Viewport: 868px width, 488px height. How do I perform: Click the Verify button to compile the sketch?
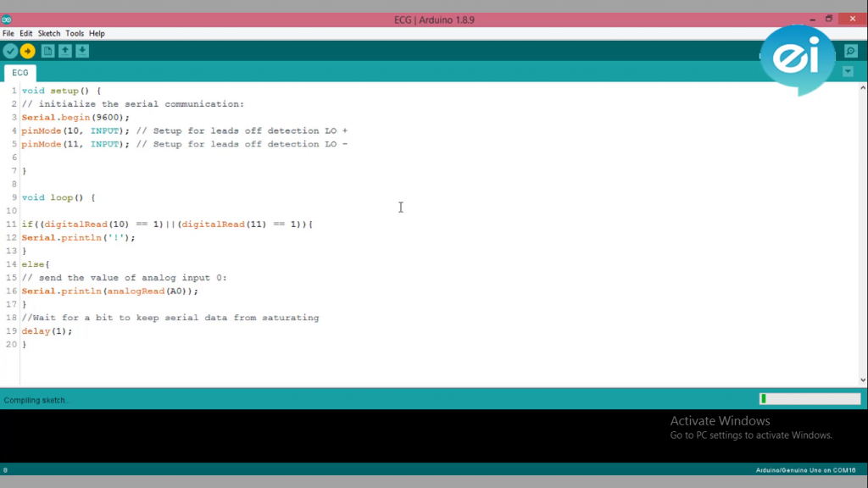10,51
